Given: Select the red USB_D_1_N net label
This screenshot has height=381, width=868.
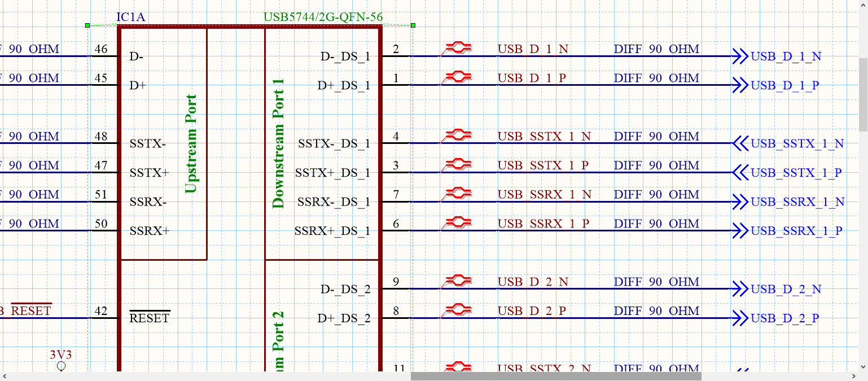Looking at the screenshot, I should [533, 49].
